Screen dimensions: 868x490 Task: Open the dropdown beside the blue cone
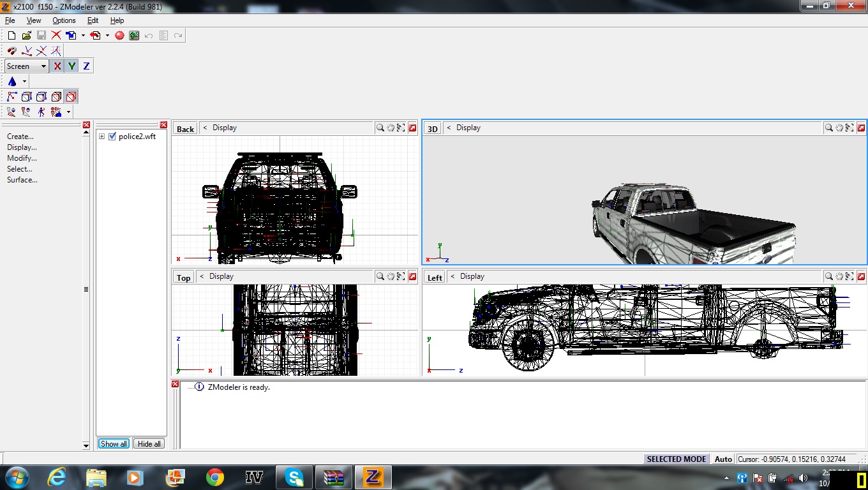pyautogui.click(x=24, y=82)
